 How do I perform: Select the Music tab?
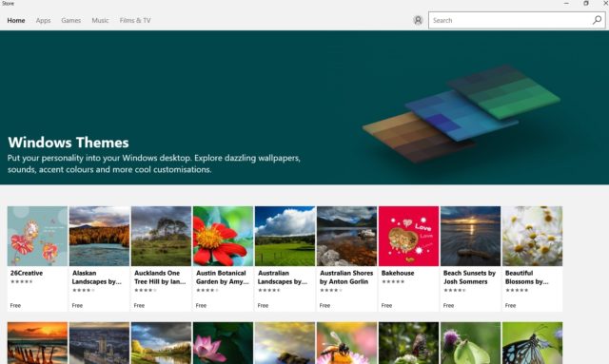coord(100,20)
